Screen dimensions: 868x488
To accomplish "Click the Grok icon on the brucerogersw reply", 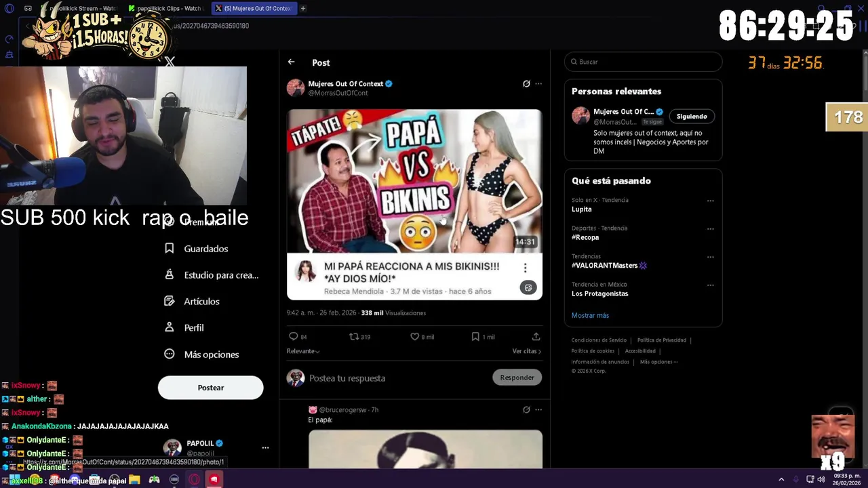I will tap(526, 409).
